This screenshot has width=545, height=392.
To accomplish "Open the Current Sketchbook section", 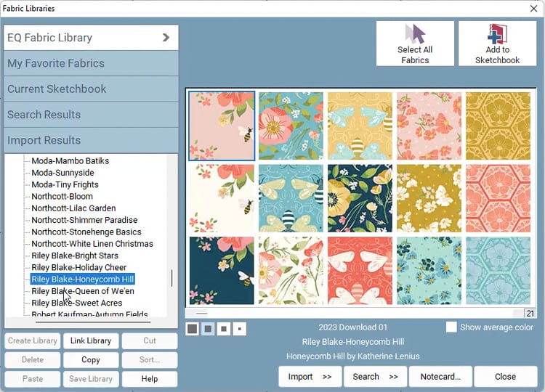I will click(x=91, y=89).
